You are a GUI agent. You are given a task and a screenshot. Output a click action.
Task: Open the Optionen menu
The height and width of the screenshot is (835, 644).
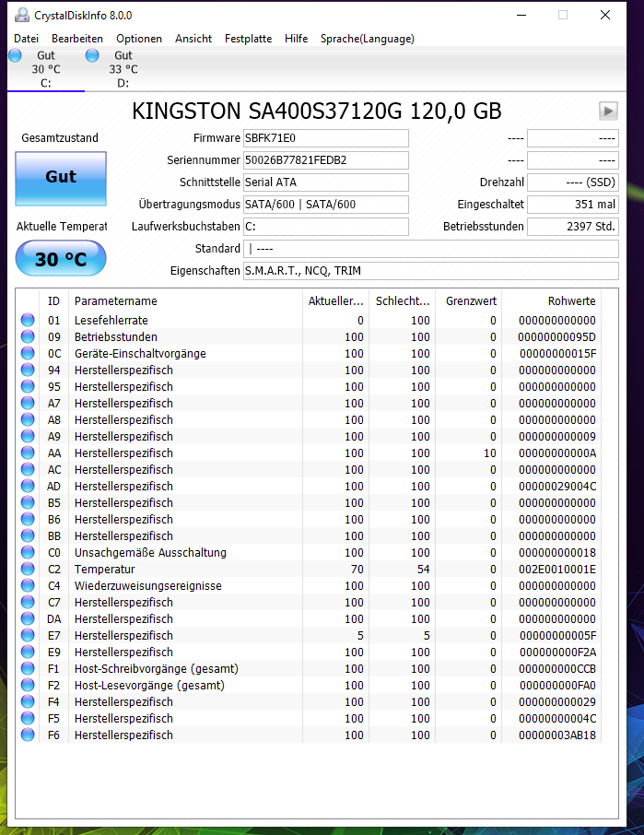[139, 39]
